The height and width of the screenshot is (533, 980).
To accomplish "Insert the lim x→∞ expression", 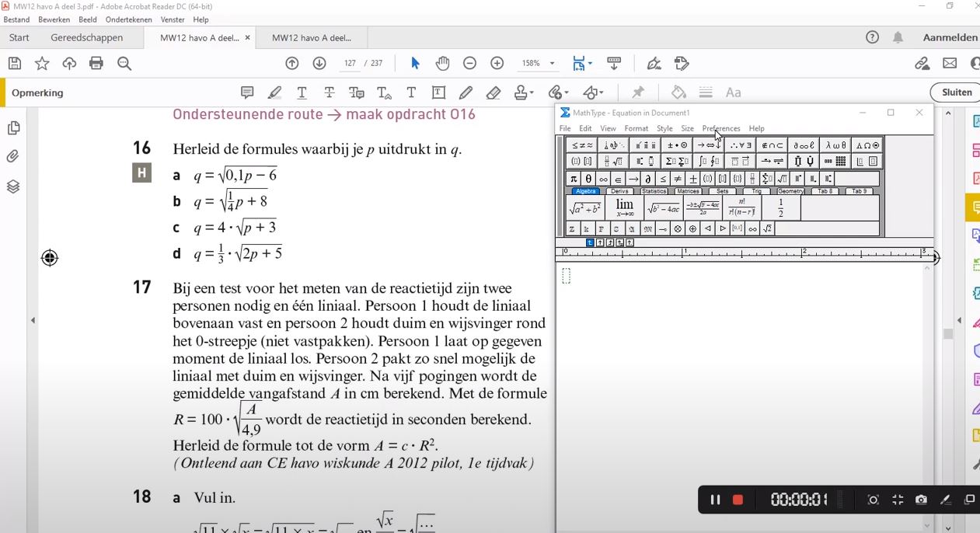I will pyautogui.click(x=625, y=208).
